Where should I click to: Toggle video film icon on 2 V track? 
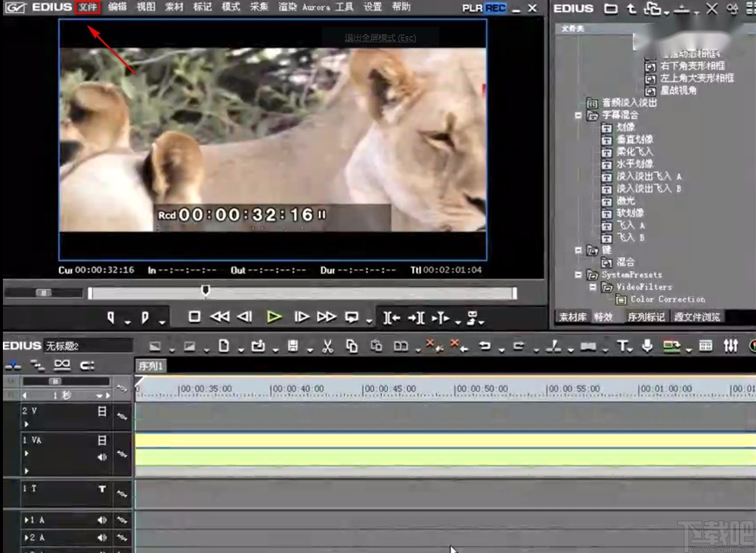102,411
